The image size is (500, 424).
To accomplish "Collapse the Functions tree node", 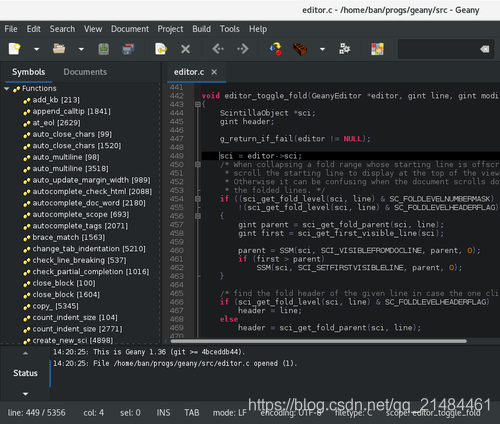I will pyautogui.click(x=7, y=89).
